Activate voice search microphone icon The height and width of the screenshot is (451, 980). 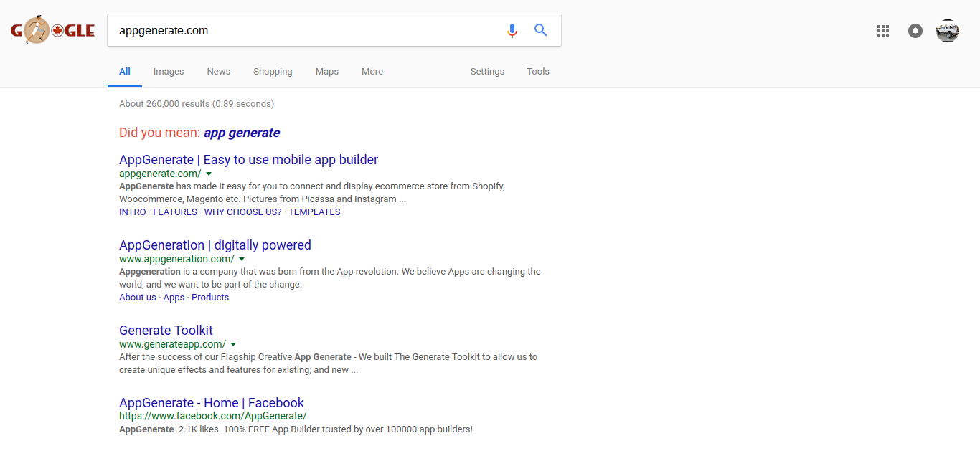pos(512,31)
